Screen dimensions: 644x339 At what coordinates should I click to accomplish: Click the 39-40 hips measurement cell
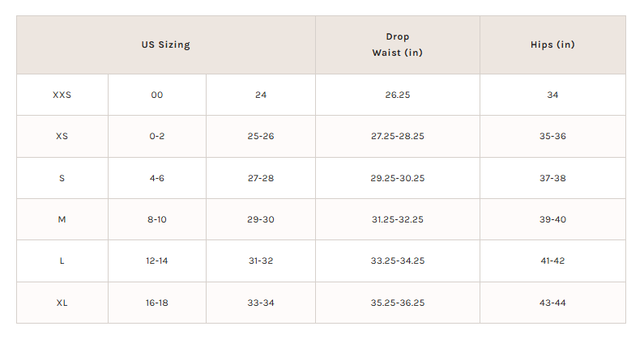[x=552, y=219]
